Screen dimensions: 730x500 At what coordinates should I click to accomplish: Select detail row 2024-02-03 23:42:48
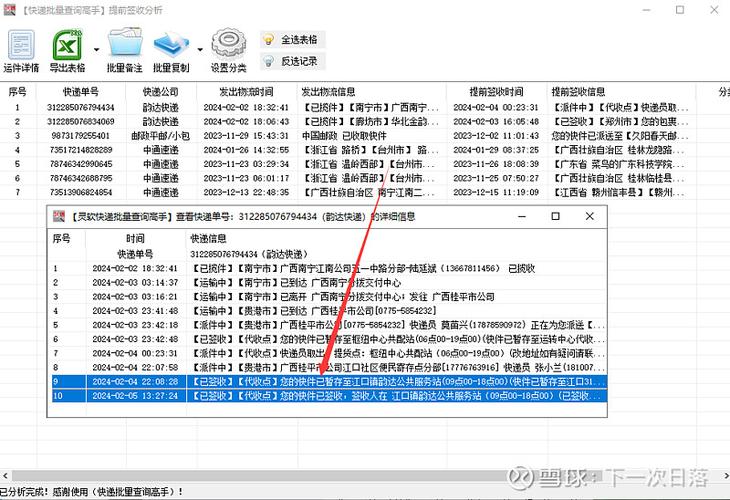tap(329, 339)
